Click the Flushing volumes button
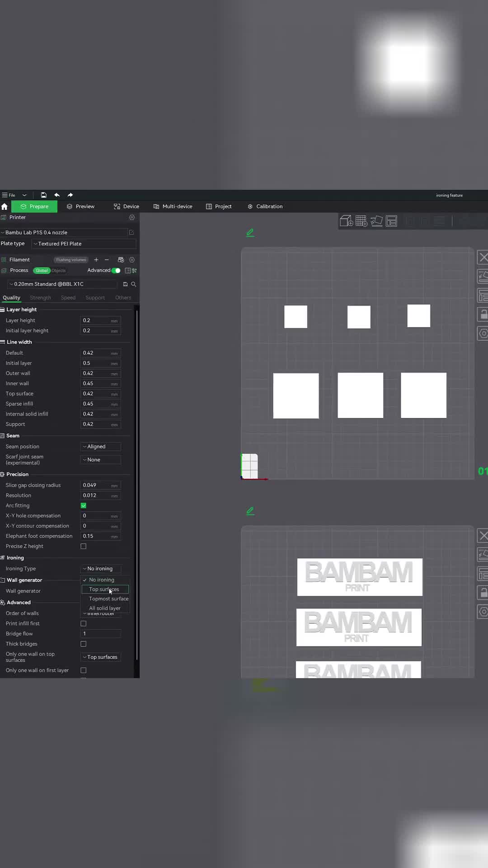The height and width of the screenshot is (868, 488). point(71,260)
